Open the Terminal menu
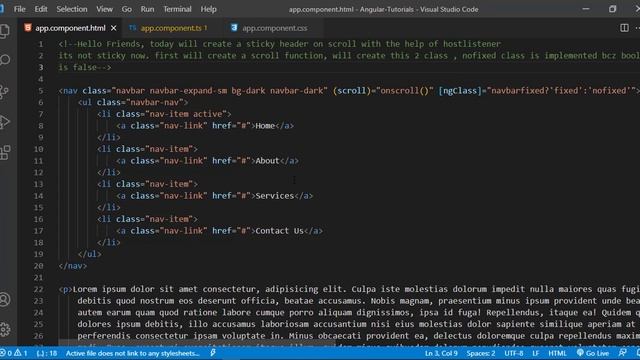640x360 pixels. [177, 9]
